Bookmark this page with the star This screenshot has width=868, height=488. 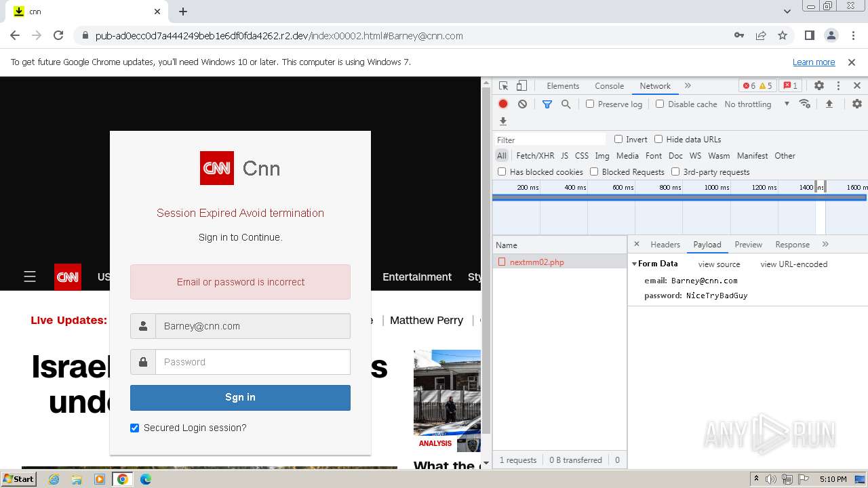click(783, 35)
